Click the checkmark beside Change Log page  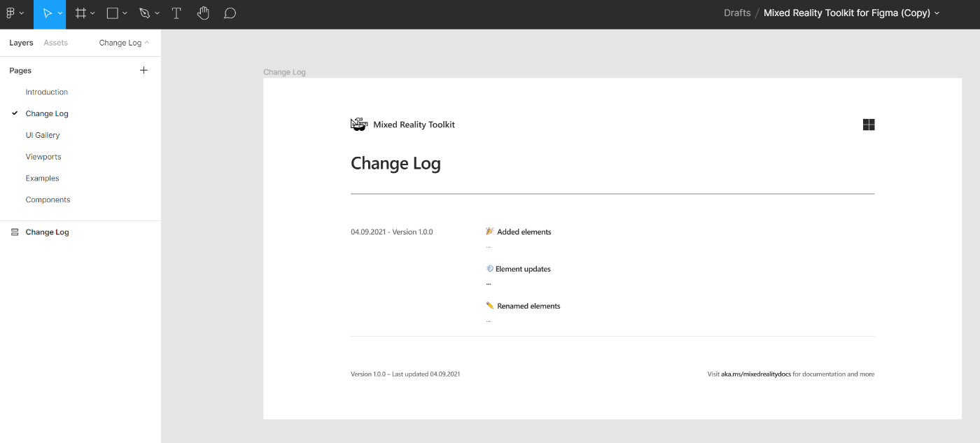[15, 113]
